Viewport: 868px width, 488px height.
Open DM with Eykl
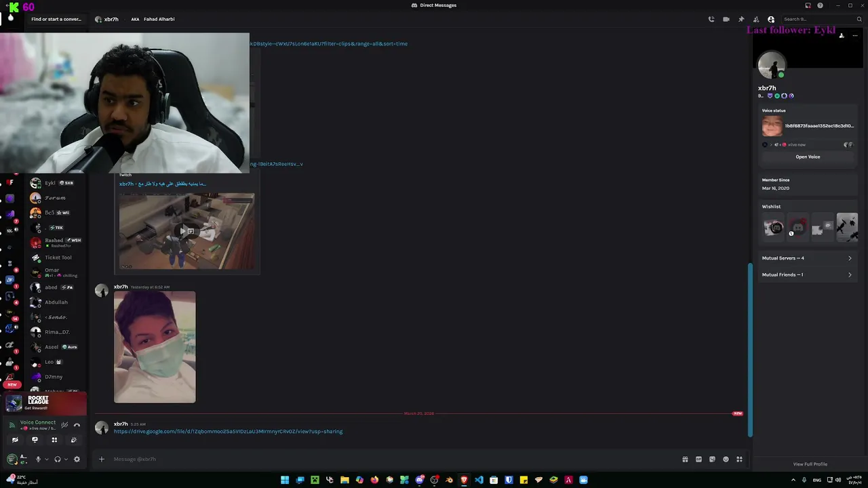57,183
